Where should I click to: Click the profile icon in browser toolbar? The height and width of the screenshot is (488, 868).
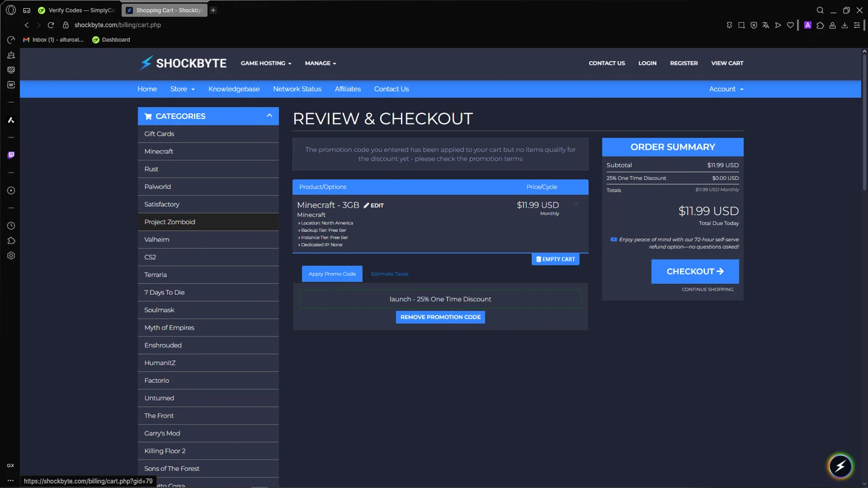(x=833, y=25)
